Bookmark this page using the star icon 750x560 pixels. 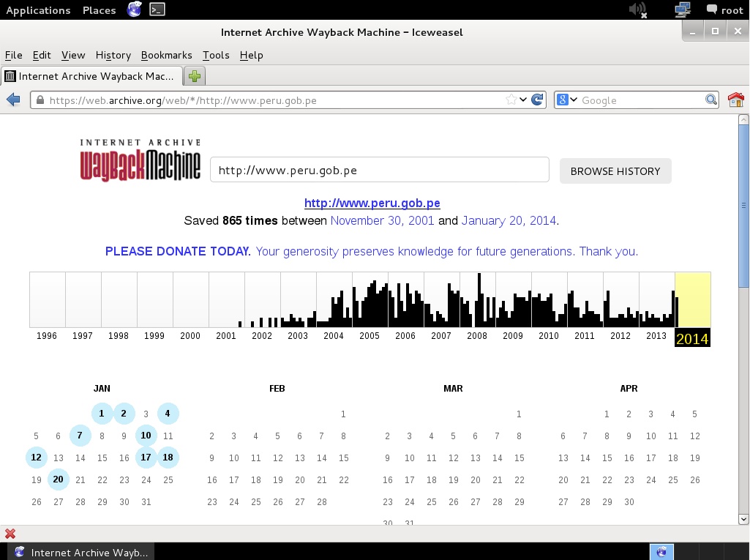(x=511, y=100)
